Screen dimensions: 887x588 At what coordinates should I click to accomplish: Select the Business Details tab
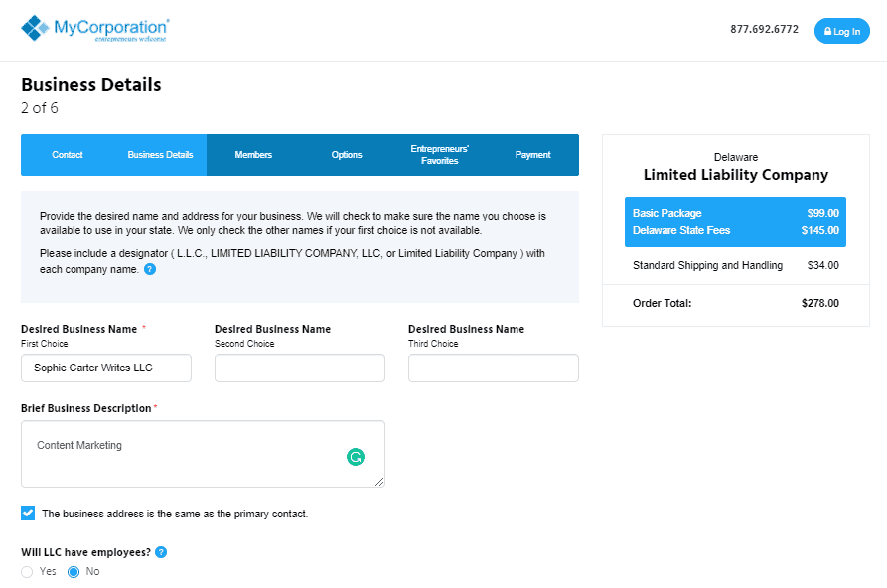coord(160,155)
